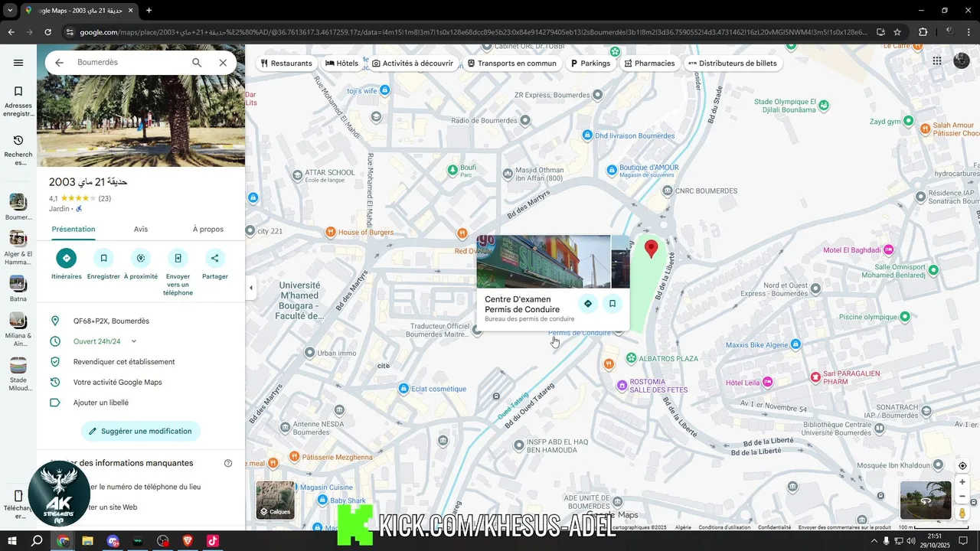Open the Batna recent search thumbnail

coord(18,283)
